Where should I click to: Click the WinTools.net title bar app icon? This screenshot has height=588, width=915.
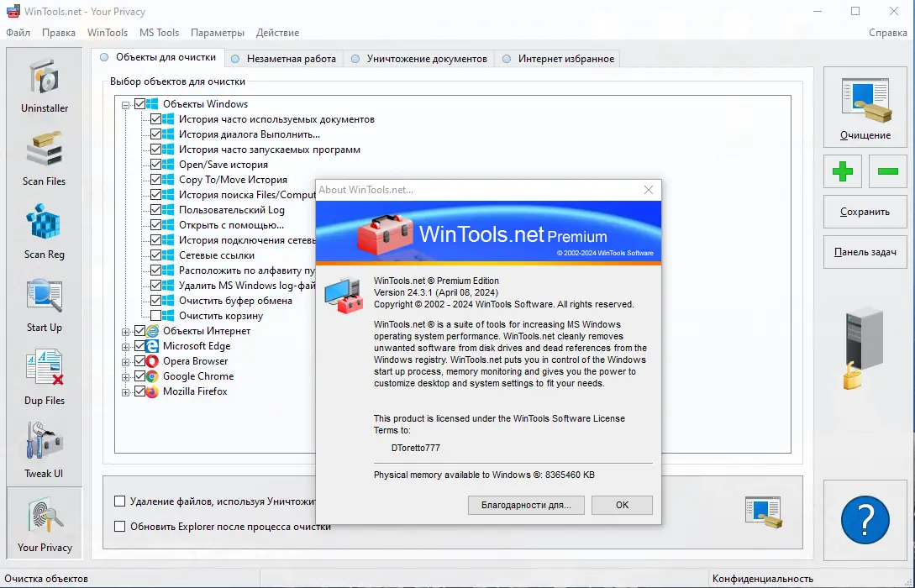13,11
